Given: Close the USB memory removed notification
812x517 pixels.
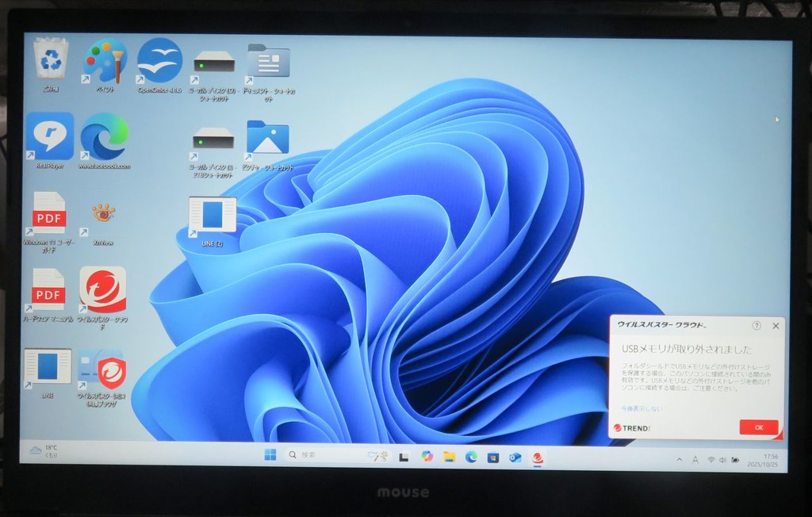Looking at the screenshot, I should click(776, 326).
